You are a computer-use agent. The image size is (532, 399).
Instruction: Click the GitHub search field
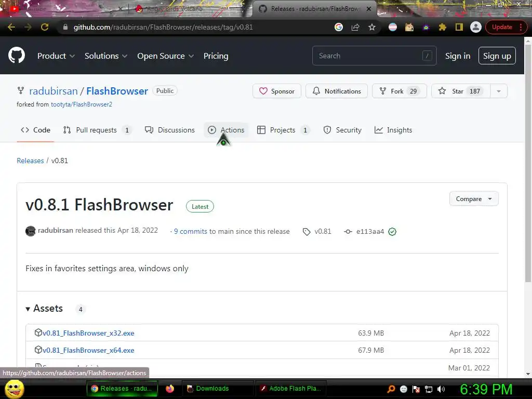point(374,56)
